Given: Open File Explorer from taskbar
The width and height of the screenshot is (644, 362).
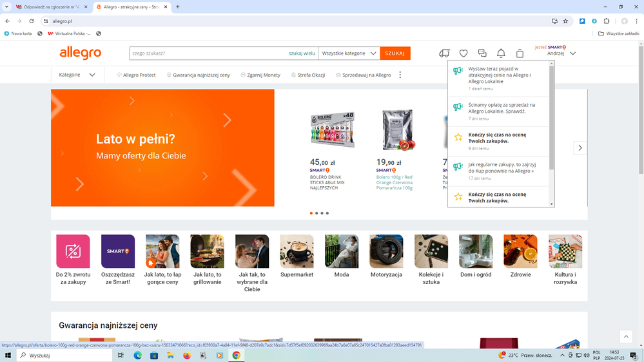Looking at the screenshot, I should click(x=170, y=355).
